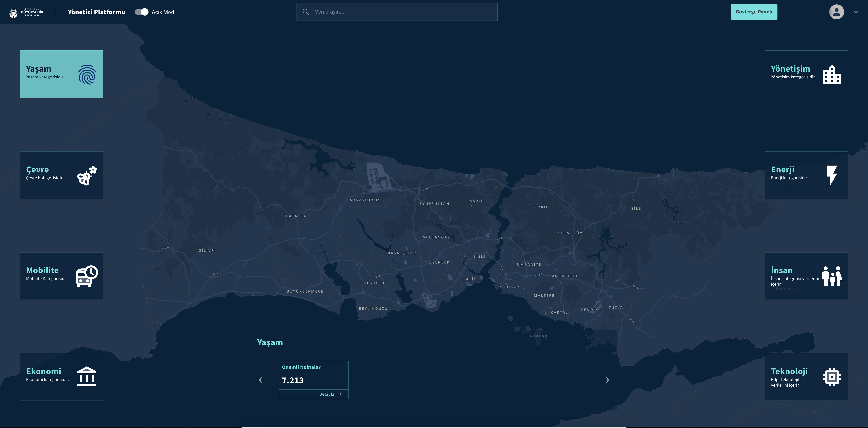Viewport: 868px width, 428px height.
Task: Toggle the Açık Mod switch
Action: tap(142, 12)
